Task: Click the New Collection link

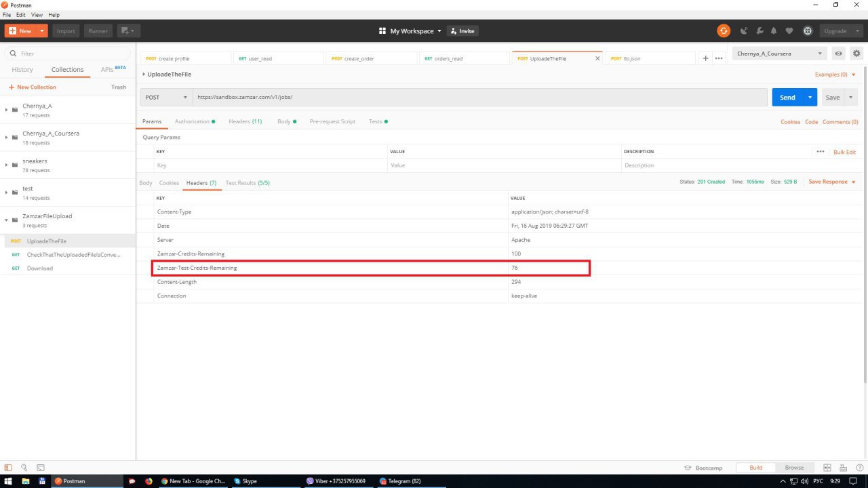Action: (33, 87)
